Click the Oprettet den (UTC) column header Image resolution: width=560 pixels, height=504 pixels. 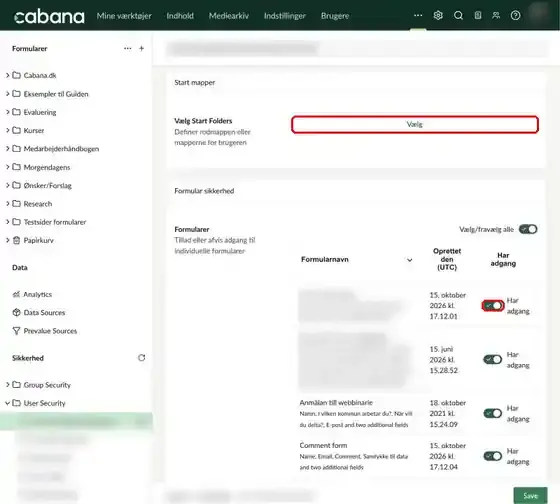[447, 259]
